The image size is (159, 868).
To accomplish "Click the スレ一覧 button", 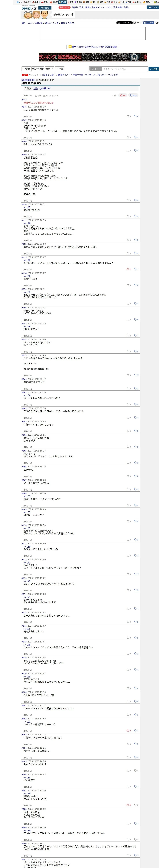I will pyautogui.click(x=59, y=69).
